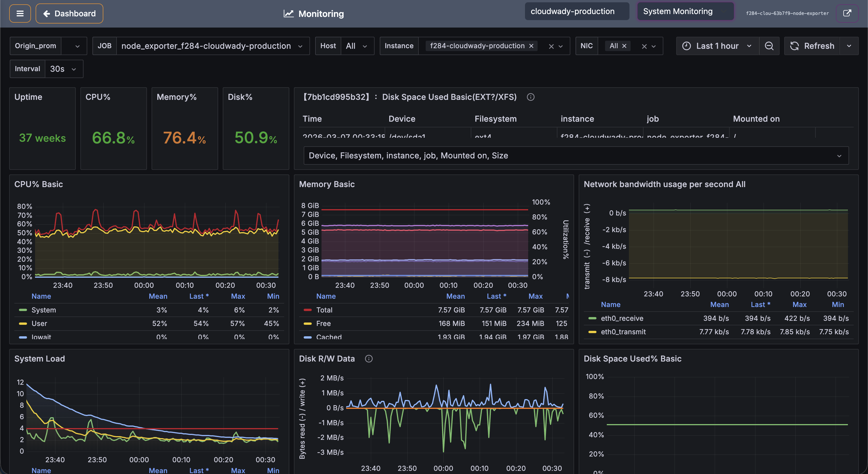Expand the Device, Filesystem column selector
868x474 pixels.
pyautogui.click(x=839, y=156)
